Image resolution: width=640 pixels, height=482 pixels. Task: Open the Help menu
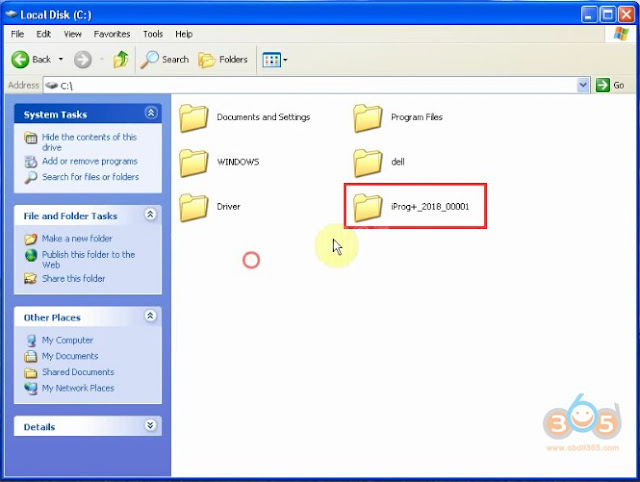(x=184, y=34)
